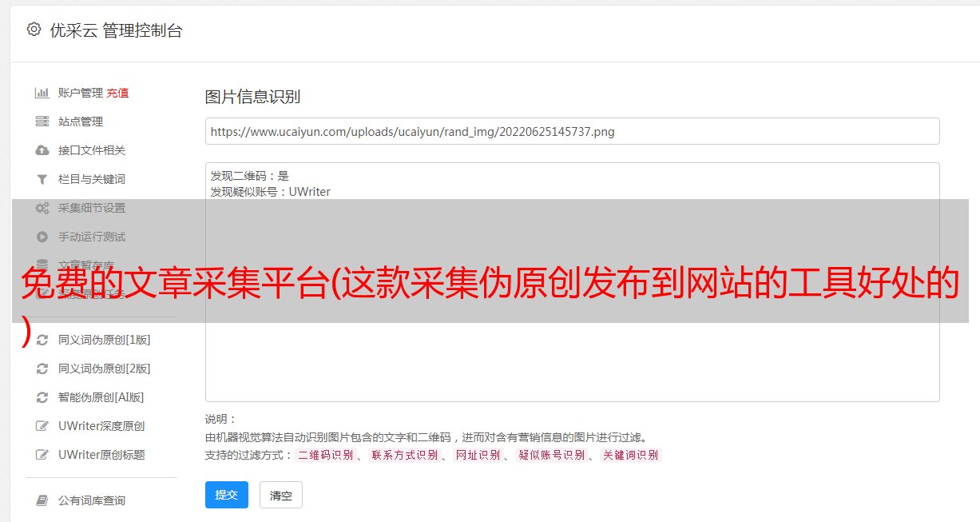The width and height of the screenshot is (980, 522).
Task: Click the 发现疑似账号：UWriter result line
Action: pyautogui.click(x=271, y=192)
